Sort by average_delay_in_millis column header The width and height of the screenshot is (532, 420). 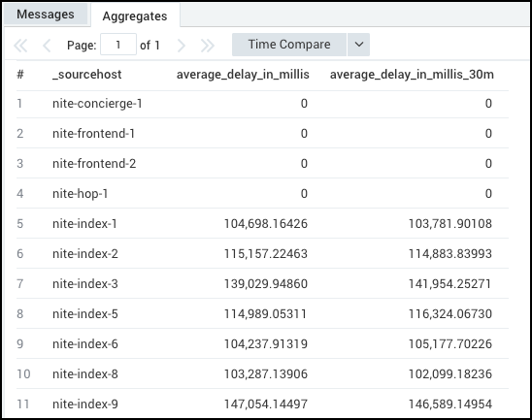coord(243,75)
